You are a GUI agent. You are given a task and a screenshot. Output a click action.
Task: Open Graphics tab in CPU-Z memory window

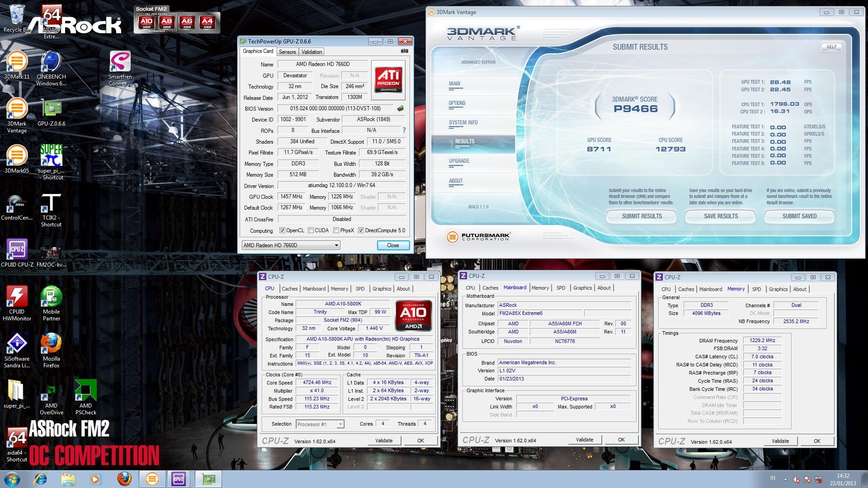[x=778, y=289]
